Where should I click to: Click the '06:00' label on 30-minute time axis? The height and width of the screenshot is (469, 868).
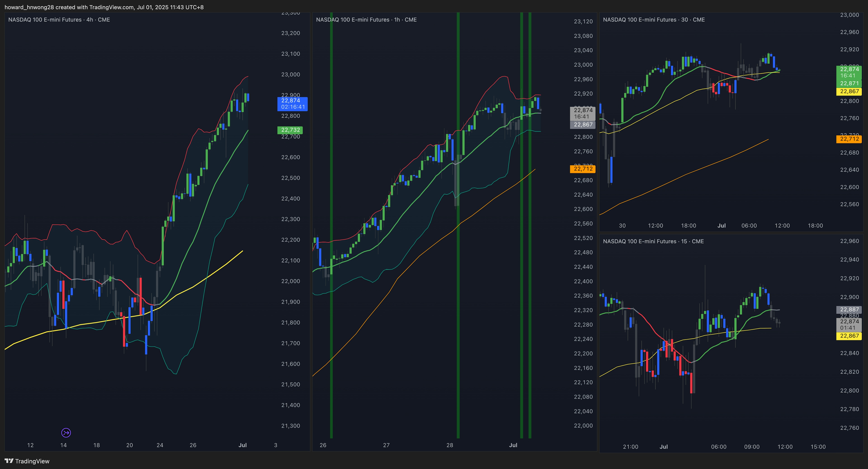749,225
